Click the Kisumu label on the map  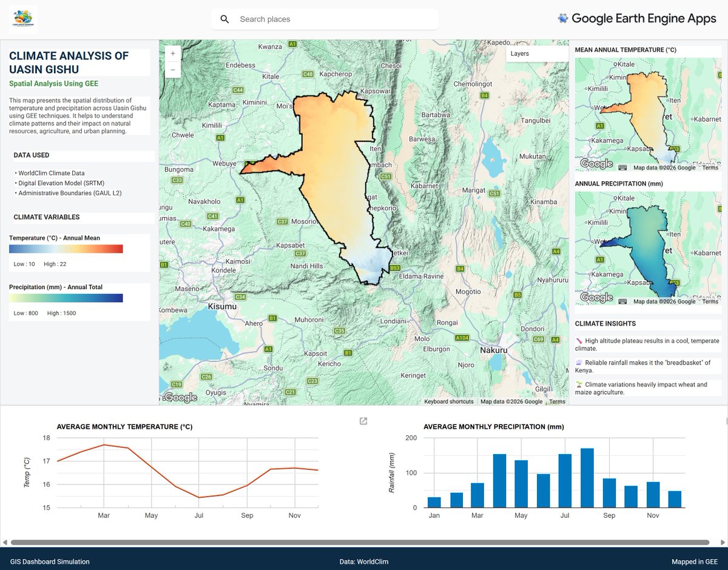pos(223,307)
